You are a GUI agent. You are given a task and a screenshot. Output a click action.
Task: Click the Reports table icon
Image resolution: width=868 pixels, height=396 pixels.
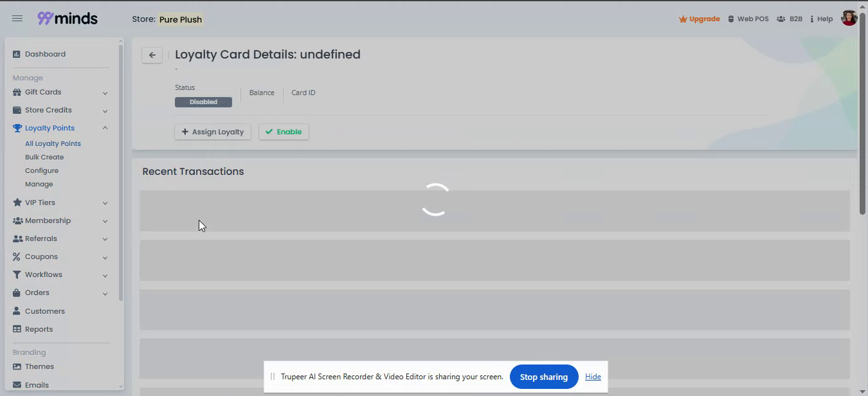click(x=17, y=329)
